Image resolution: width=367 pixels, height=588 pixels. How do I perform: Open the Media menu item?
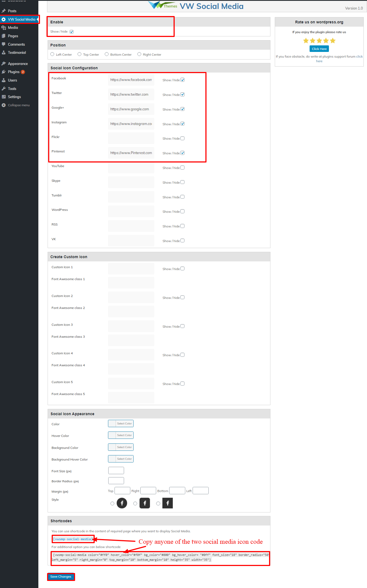pos(13,27)
